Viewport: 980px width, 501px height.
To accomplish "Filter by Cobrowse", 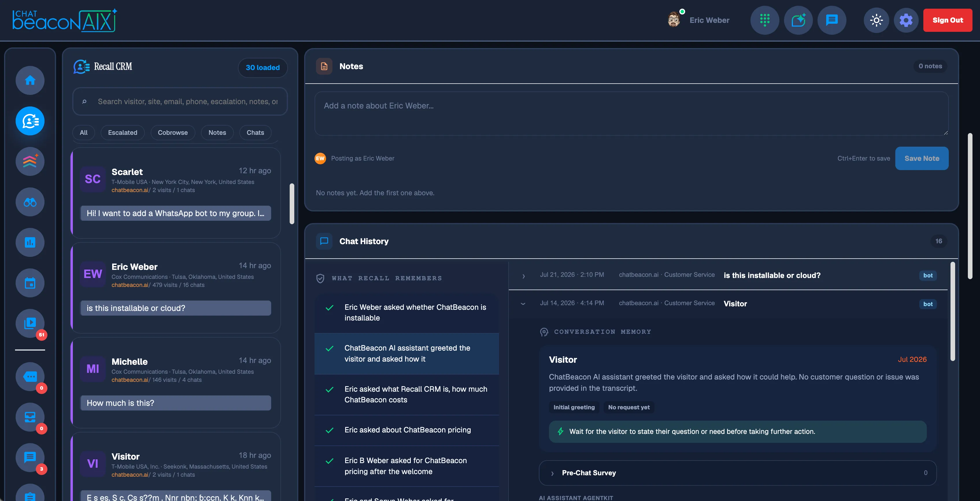I will (x=173, y=132).
